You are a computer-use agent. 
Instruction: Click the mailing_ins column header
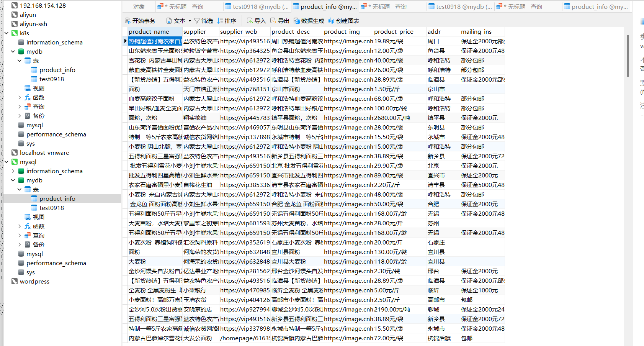(x=482, y=31)
